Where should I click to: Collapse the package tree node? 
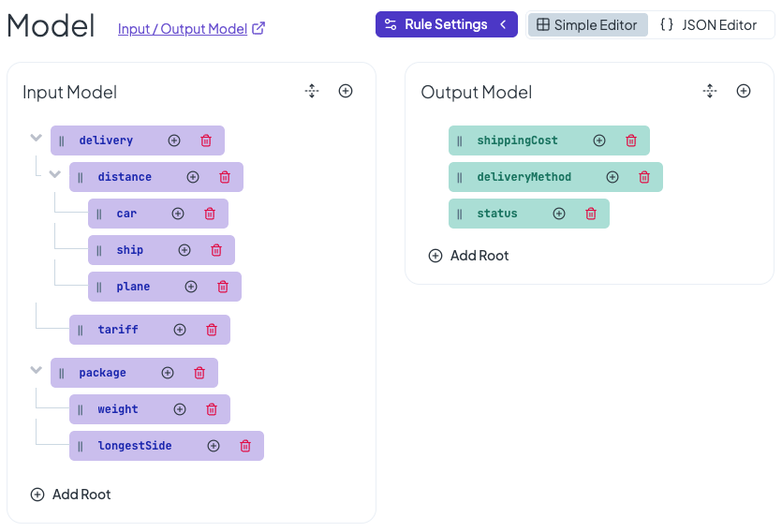tap(37, 371)
